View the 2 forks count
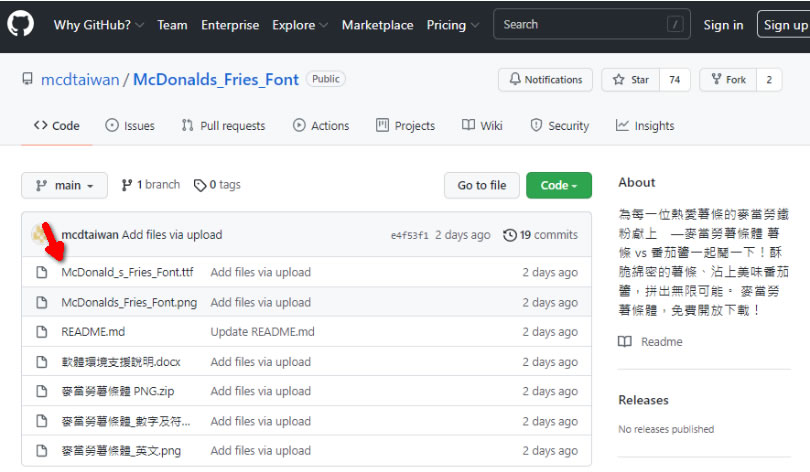This screenshot has height=472, width=810. click(x=769, y=80)
